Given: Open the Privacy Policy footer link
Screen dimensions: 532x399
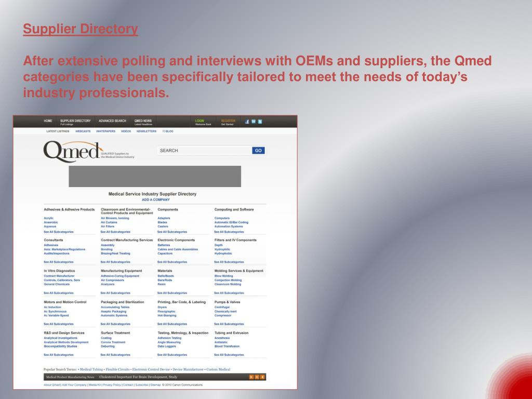Looking at the screenshot, I should [112, 385].
